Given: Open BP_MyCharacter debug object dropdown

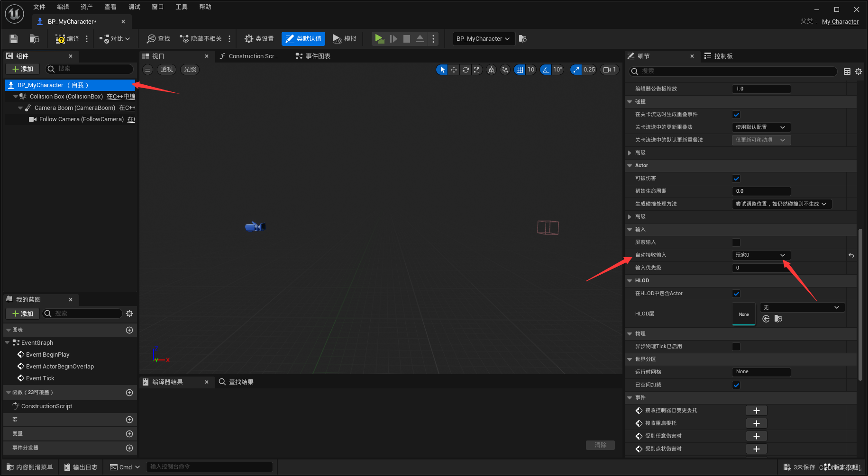Looking at the screenshot, I should point(484,39).
